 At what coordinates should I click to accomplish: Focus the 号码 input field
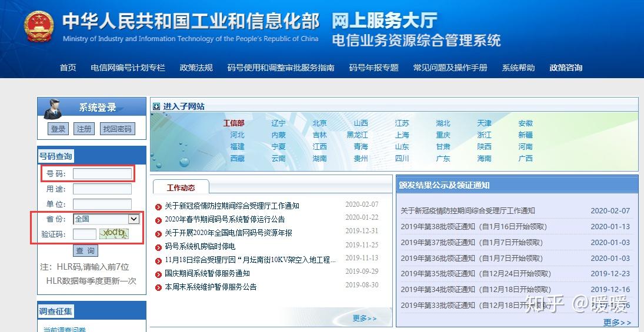102,173
